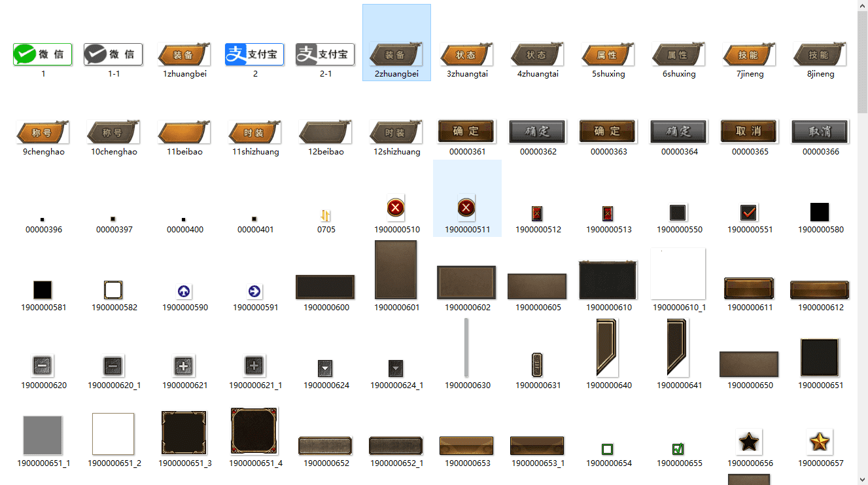Select small red X file 1900000512
This screenshot has width=868, height=485.
pyautogui.click(x=537, y=213)
